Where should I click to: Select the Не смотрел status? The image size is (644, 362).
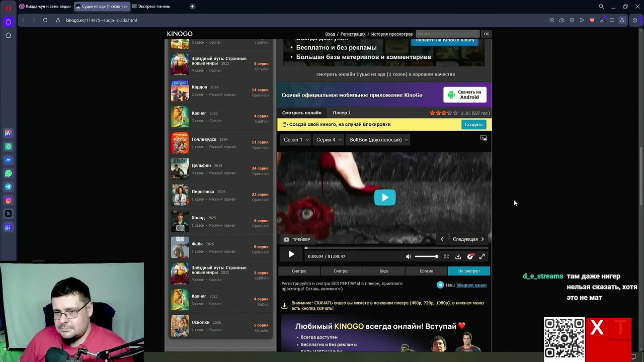coord(469,271)
